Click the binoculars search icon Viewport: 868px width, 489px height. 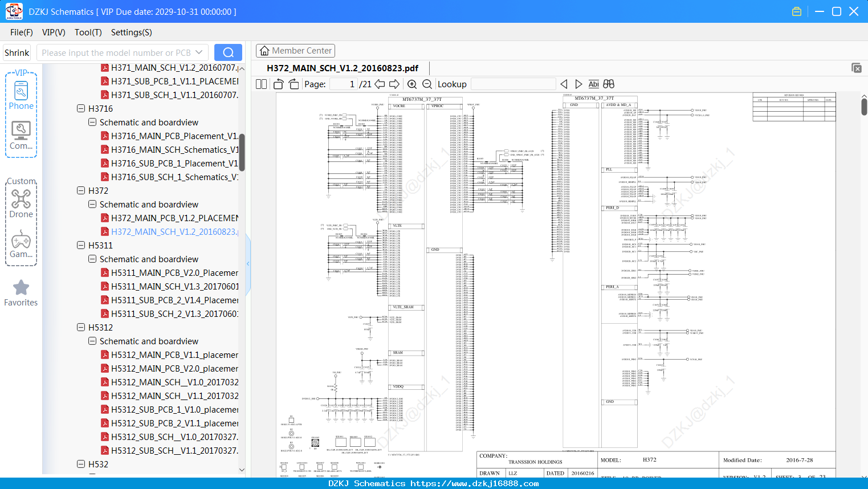(609, 84)
